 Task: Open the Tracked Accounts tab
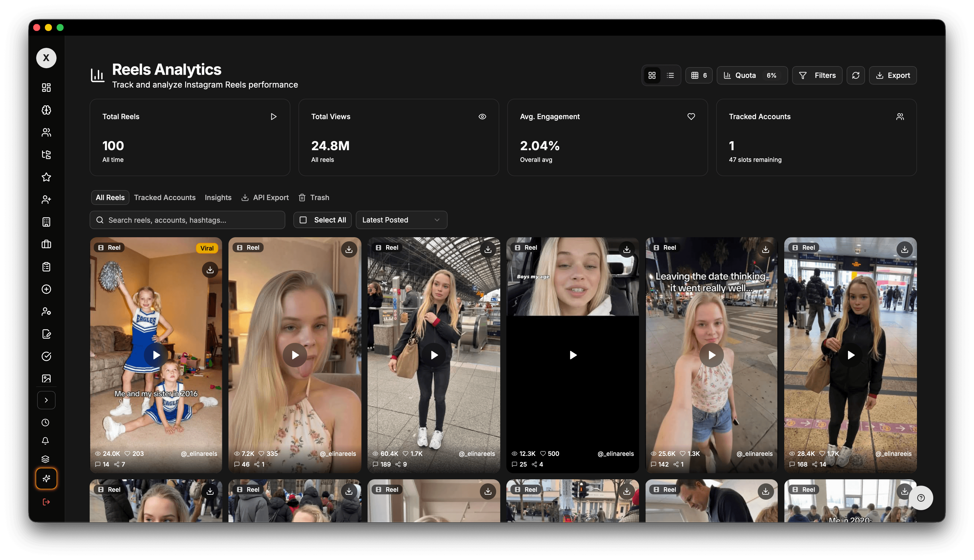[165, 198]
